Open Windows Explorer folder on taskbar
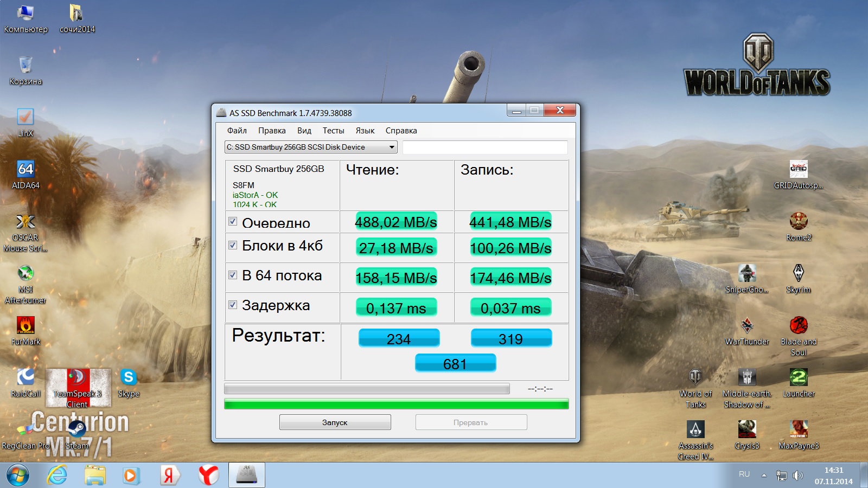Image resolution: width=868 pixels, height=488 pixels. pyautogui.click(x=95, y=476)
